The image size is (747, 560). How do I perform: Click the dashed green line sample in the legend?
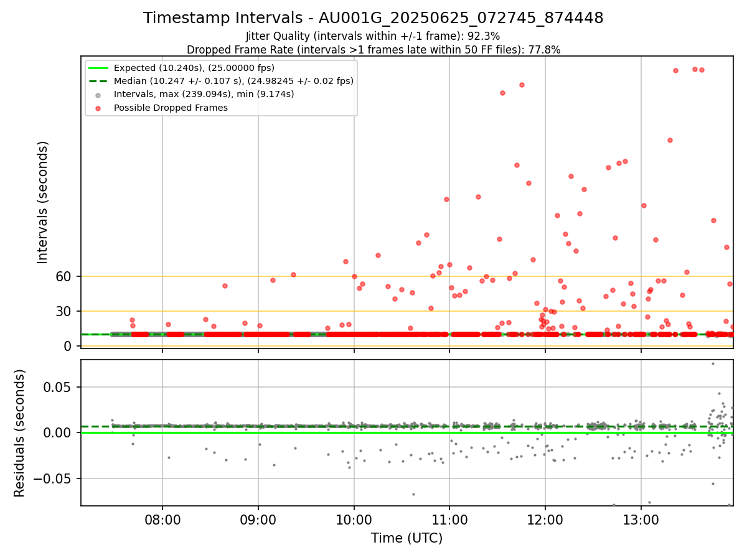coord(98,81)
